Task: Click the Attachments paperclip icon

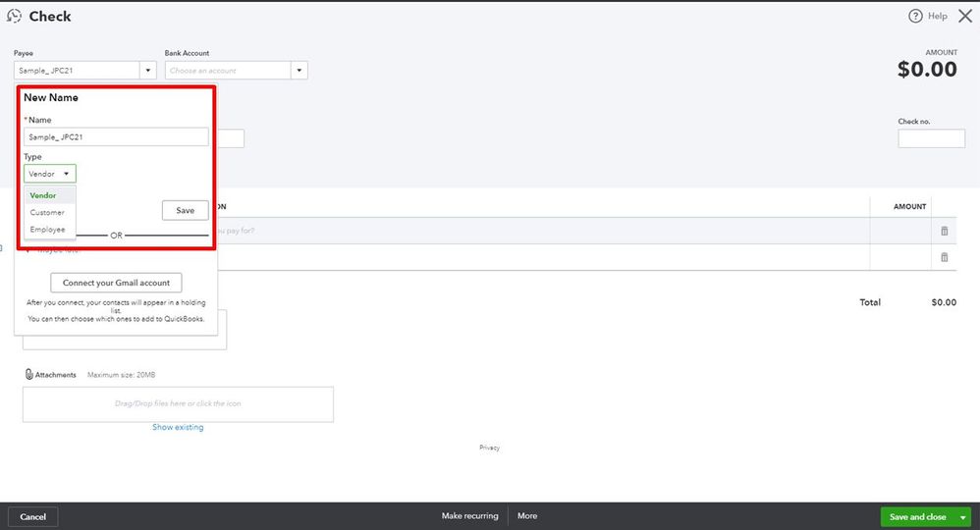Action: (x=28, y=374)
